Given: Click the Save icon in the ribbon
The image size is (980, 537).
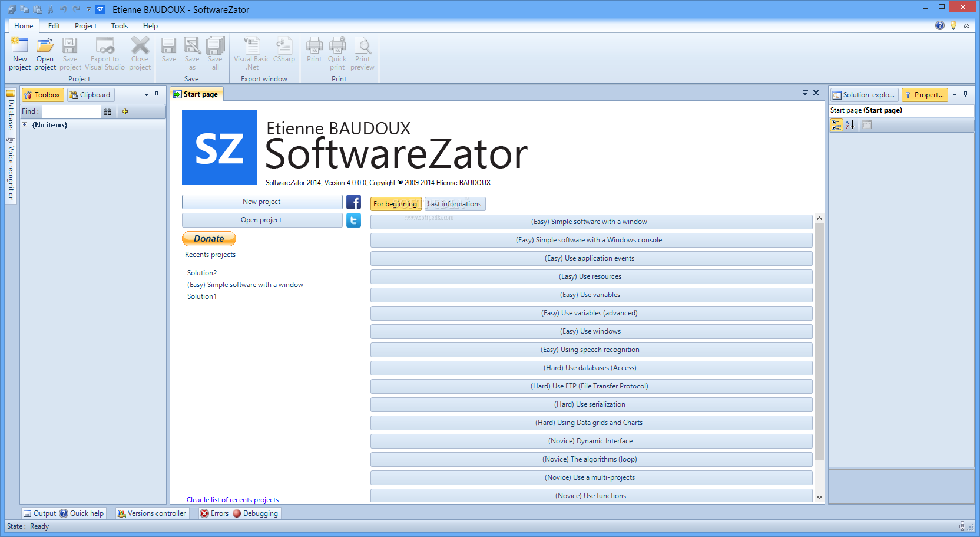Looking at the screenshot, I should click(x=169, y=50).
